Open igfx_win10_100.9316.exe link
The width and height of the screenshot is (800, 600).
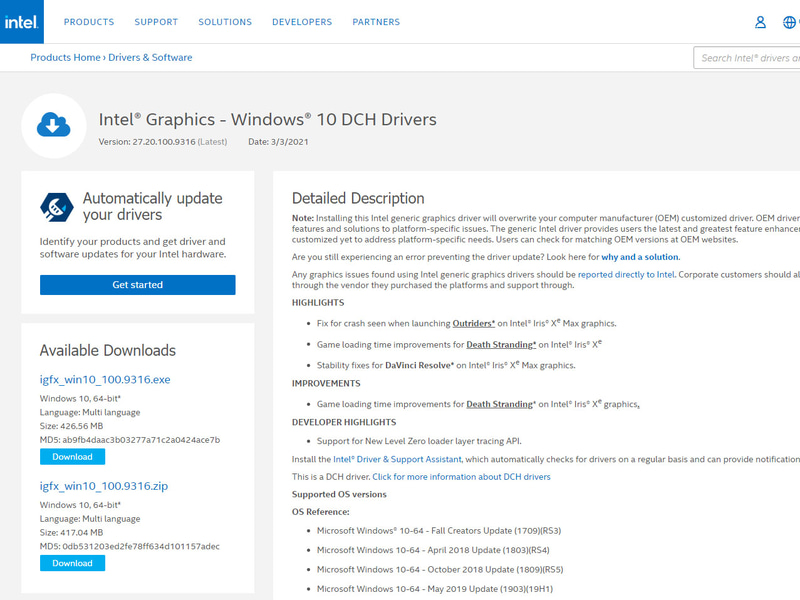(105, 380)
